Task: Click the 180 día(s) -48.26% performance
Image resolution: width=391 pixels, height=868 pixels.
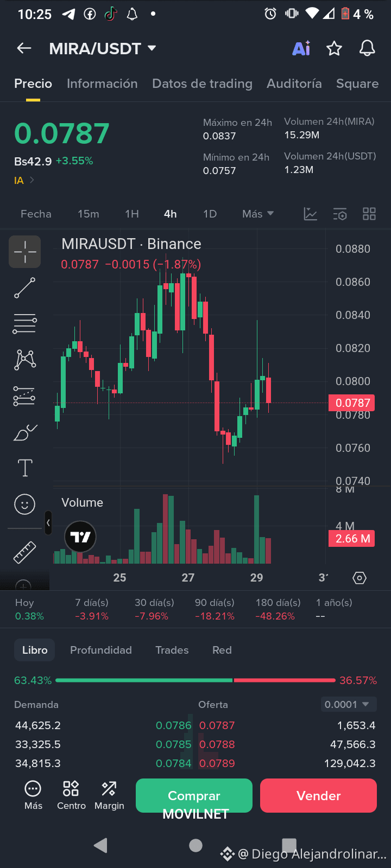Action: 278,609
